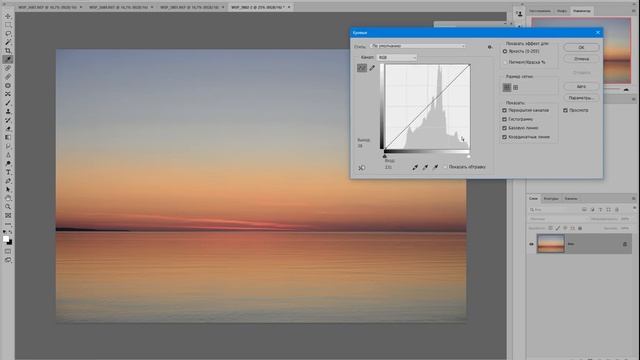Select the Gradient tool
640x360 pixels.
pyautogui.click(x=8, y=137)
